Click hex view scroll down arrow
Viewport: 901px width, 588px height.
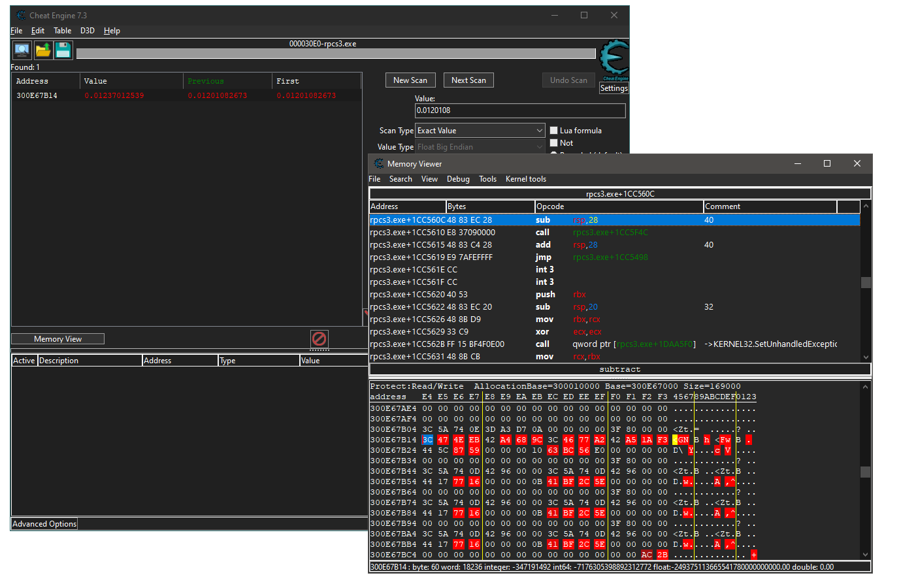click(865, 555)
